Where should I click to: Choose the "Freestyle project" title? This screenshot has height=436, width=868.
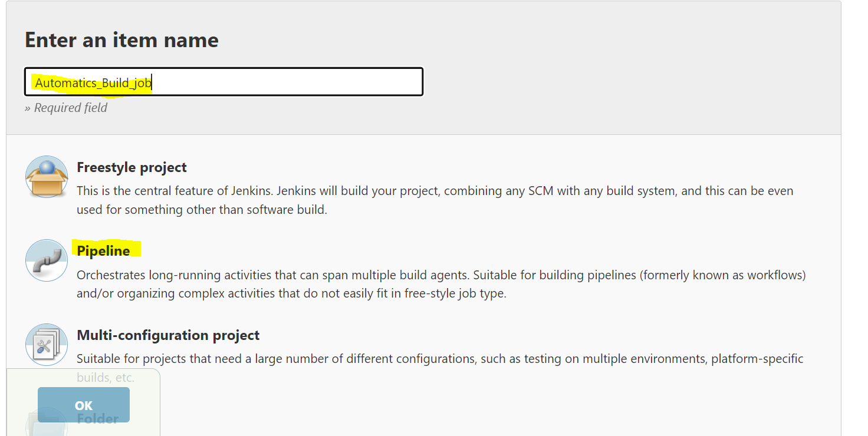tap(131, 167)
